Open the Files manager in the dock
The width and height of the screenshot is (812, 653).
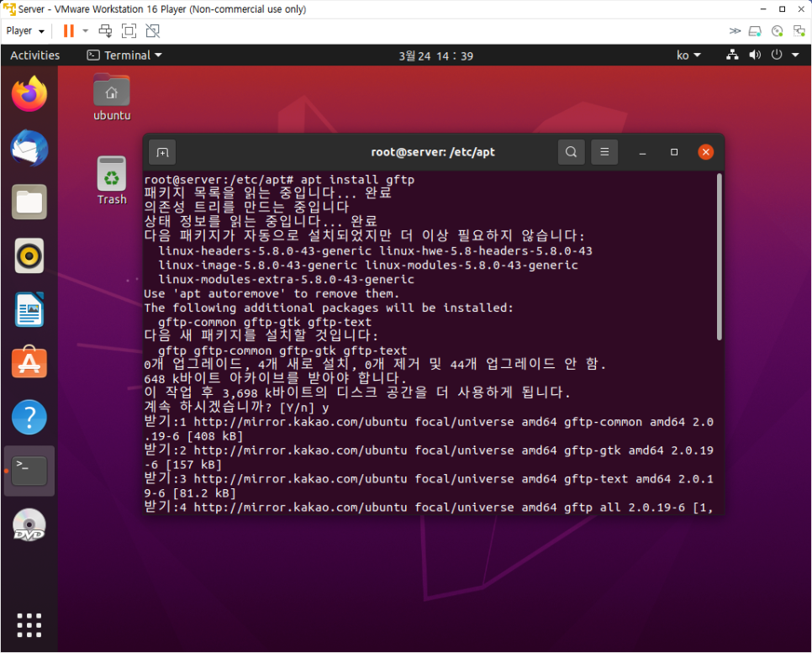click(x=29, y=202)
